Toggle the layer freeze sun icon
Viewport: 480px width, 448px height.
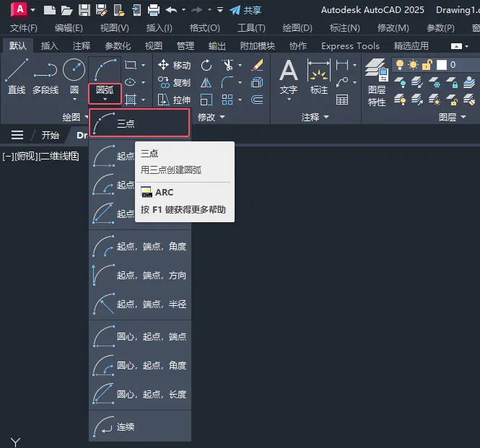point(414,65)
